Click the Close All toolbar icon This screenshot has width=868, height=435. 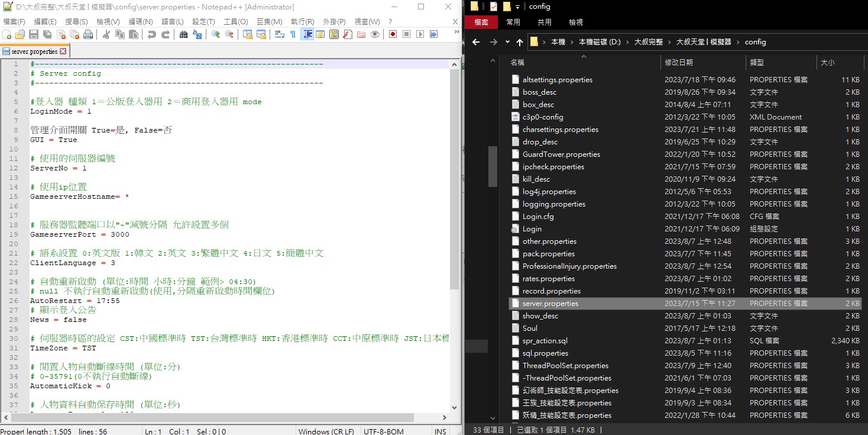[75, 34]
